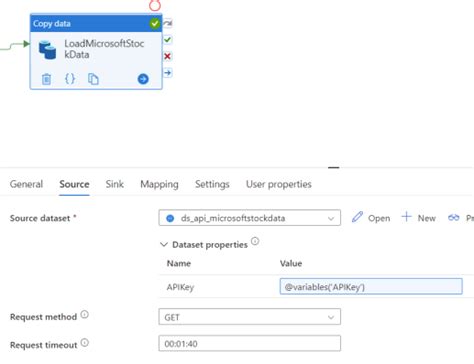Open the Mapping tab
474x364 pixels.
tap(159, 184)
